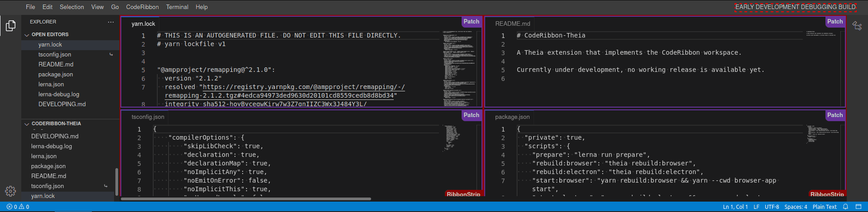Change end of line sequence LF
Viewport: 868px width, 212px height.
pos(757,207)
